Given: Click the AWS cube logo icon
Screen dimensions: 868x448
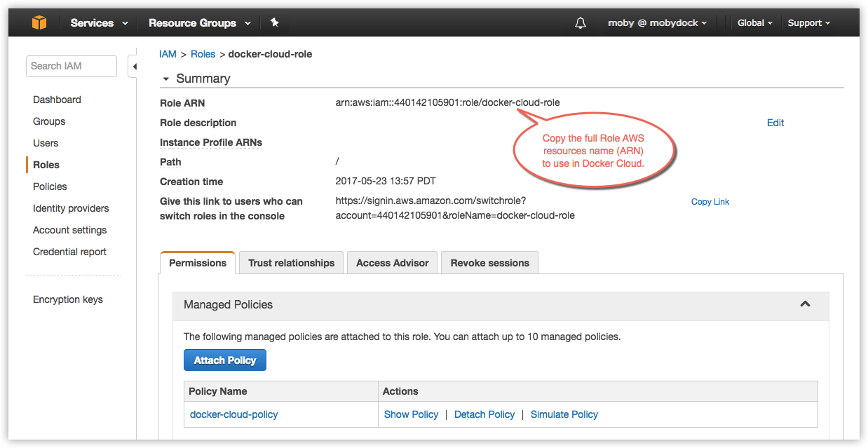Looking at the screenshot, I should (x=39, y=23).
